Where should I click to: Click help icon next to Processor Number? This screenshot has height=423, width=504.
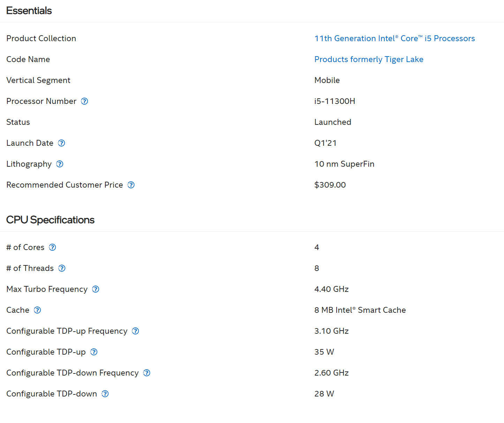pos(84,101)
